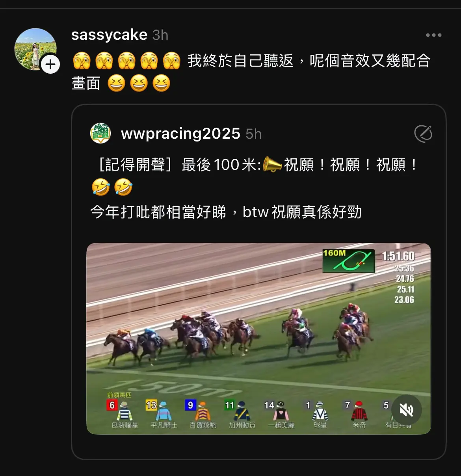This screenshot has height=476, width=461.
Task: Unmute the video with the speaker icon
Action: [406, 410]
